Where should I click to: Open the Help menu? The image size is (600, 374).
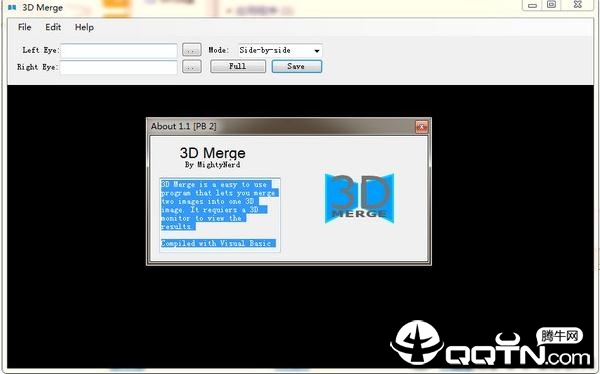click(x=84, y=27)
